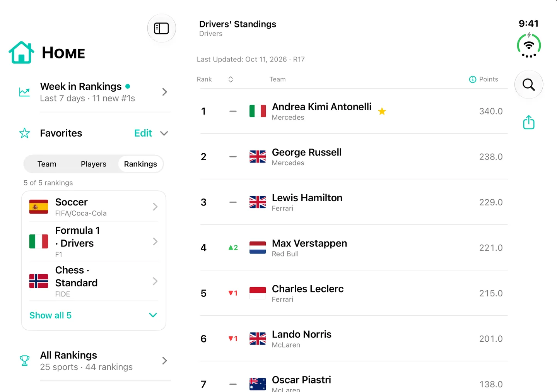Tap the gold star next to Antonelli
557x392 pixels.
tap(382, 111)
